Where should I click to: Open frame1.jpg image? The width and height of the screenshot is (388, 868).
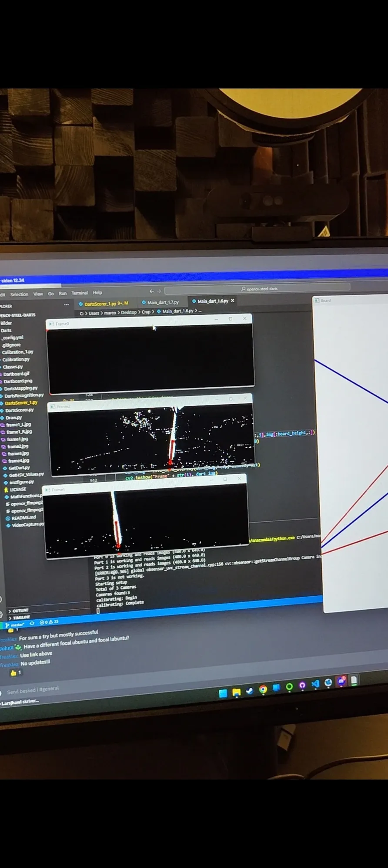pos(17,439)
